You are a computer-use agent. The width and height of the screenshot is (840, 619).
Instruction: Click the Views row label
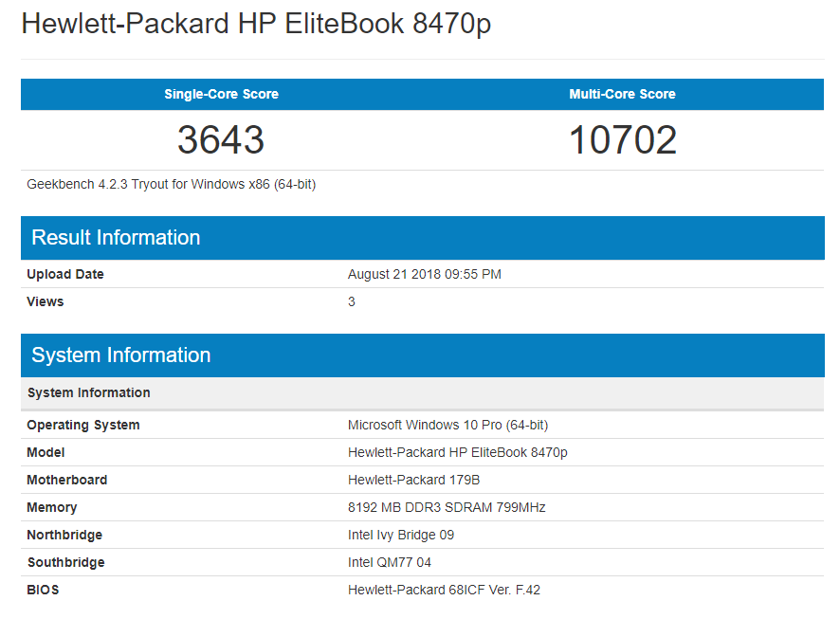pos(46,301)
